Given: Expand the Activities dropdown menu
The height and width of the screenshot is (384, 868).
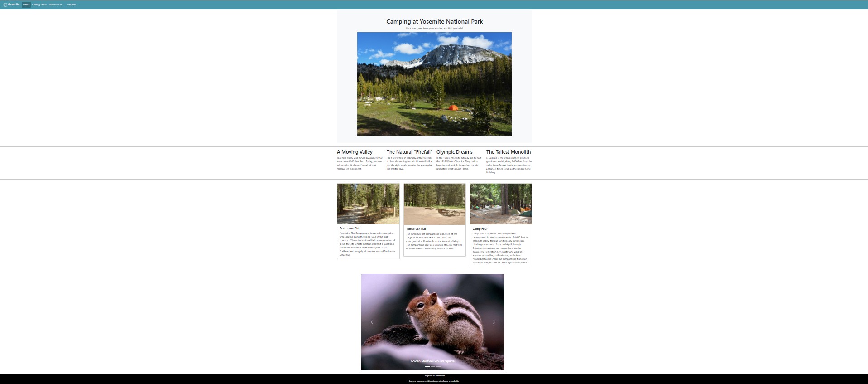Looking at the screenshot, I should tap(72, 5).
